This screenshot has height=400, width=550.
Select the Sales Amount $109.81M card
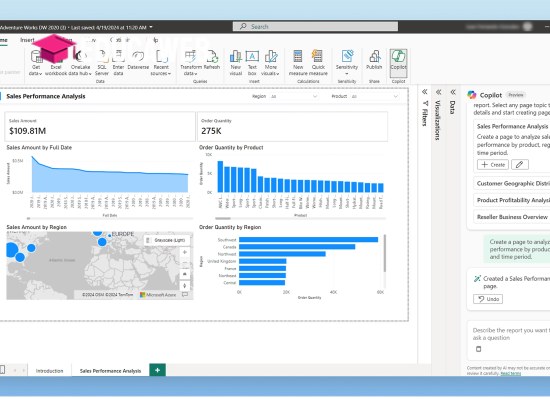pos(100,127)
